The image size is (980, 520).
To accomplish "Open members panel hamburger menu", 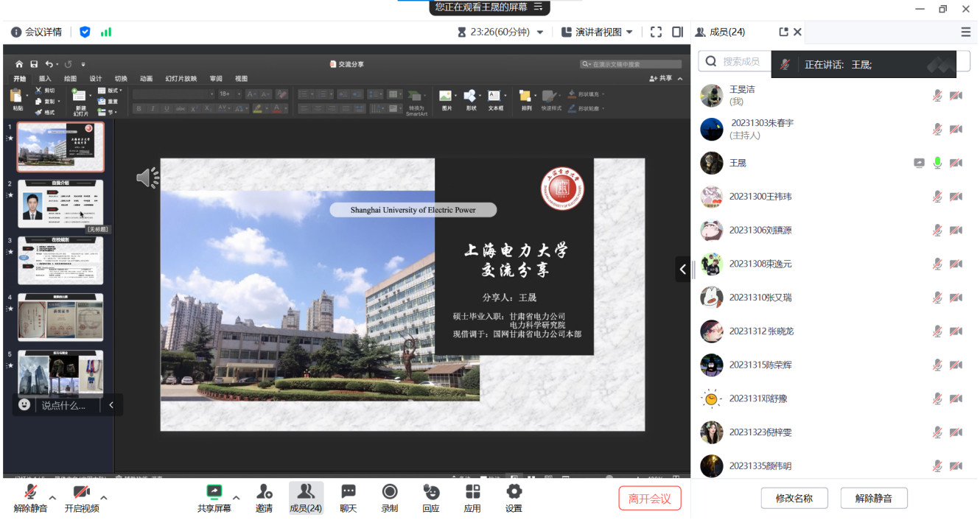I will [x=965, y=32].
